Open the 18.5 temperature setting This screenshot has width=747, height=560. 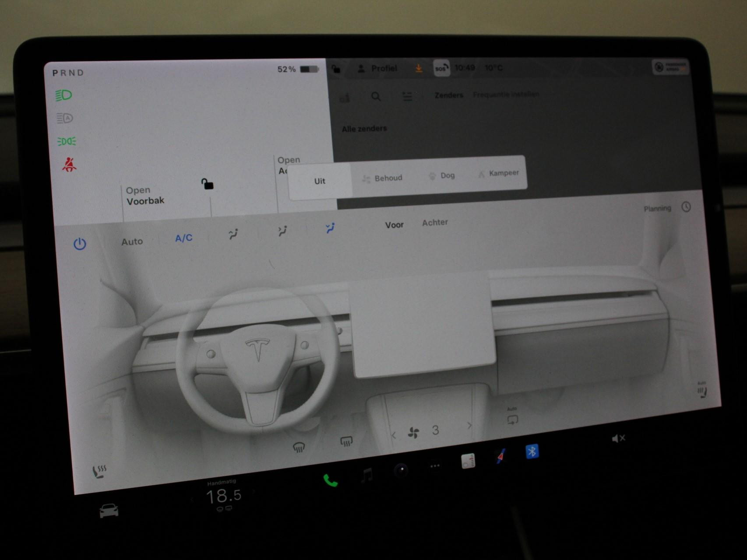tap(223, 496)
